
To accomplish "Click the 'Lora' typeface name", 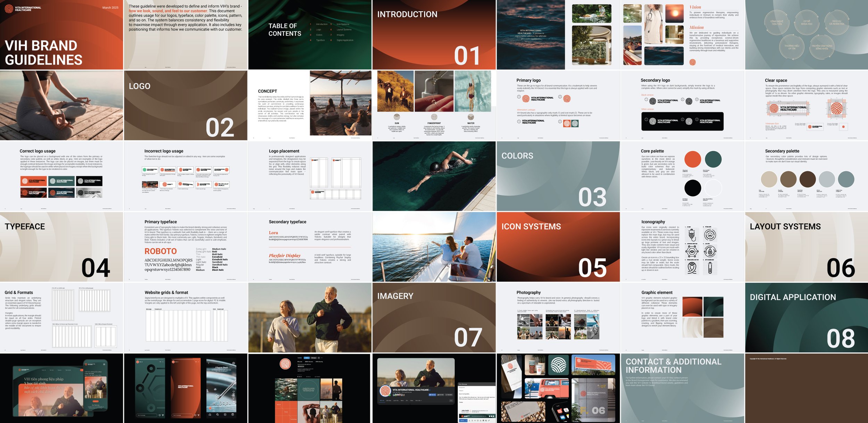I will pyautogui.click(x=273, y=233).
